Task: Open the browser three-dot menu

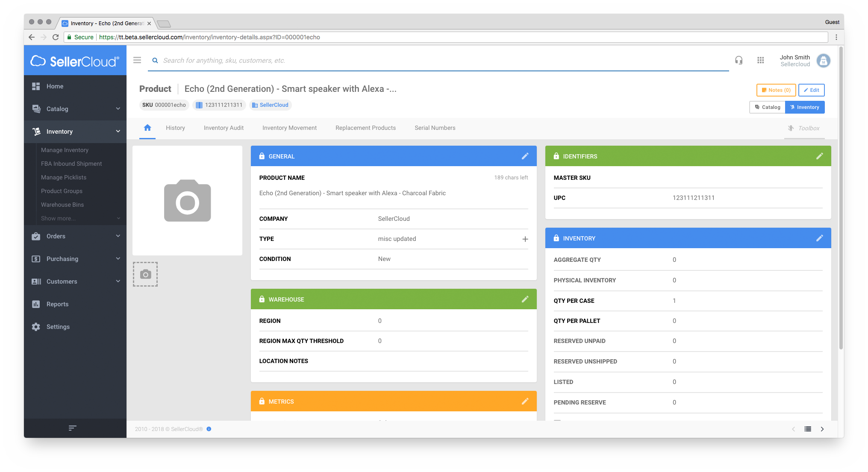Action: (836, 37)
